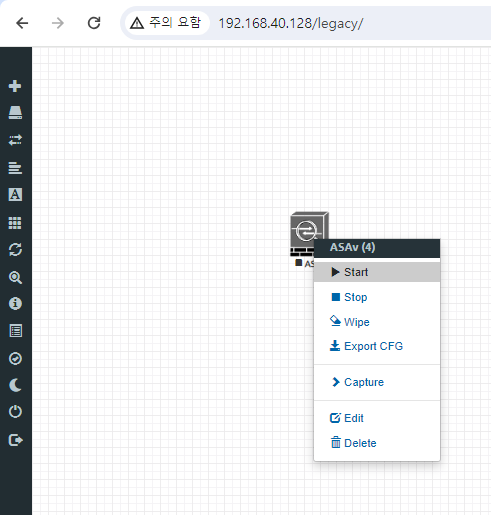Click the checkmark circle Lock lab icon
491x515 pixels.
pos(15,359)
